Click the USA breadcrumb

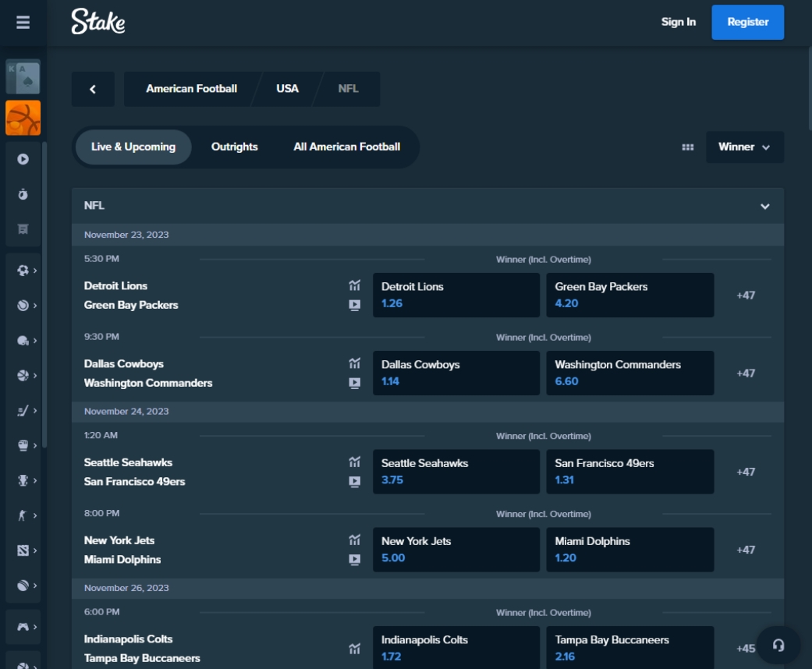click(287, 89)
